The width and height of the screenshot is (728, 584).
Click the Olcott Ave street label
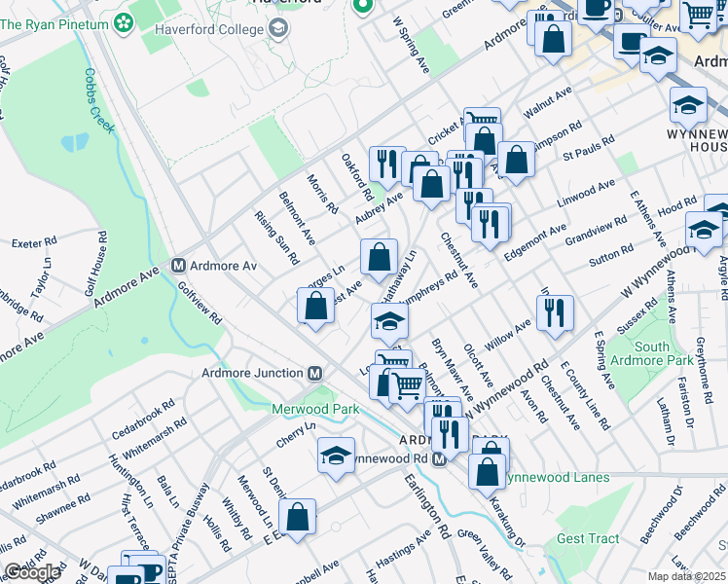point(478,365)
